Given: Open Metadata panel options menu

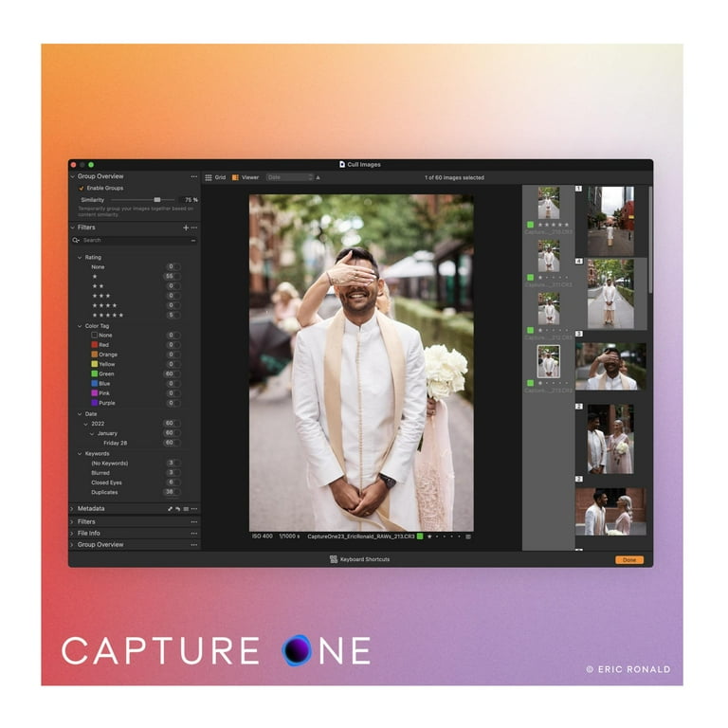Looking at the screenshot, I should 194,509.
